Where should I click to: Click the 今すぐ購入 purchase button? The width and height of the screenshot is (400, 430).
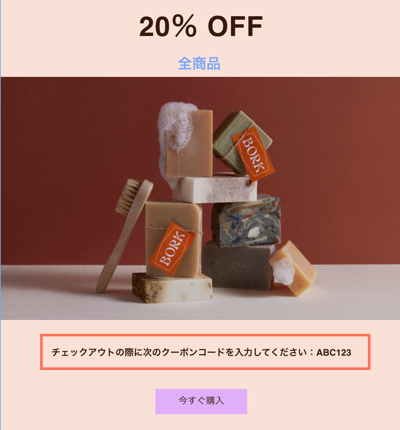coord(201,401)
